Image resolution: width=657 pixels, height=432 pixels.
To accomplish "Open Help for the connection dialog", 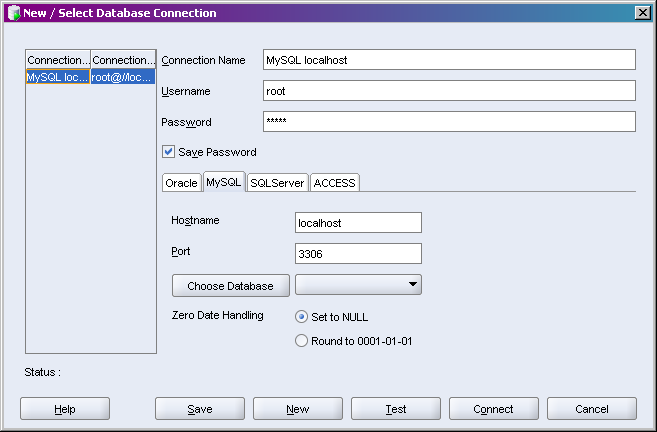I will coord(65,409).
